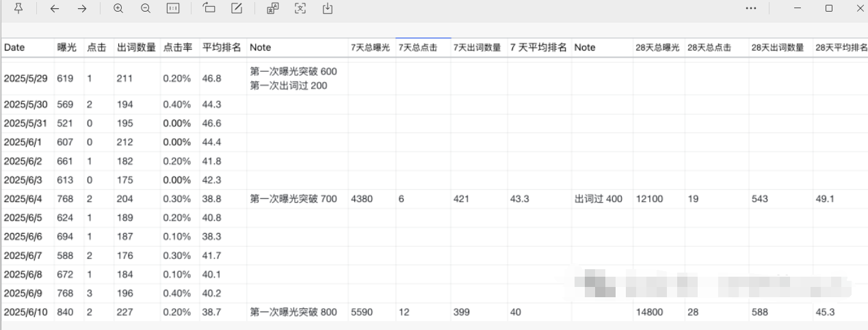Viewport: 868px width, 330px height.
Task: Go to the next image
Action: pyautogui.click(x=82, y=8)
